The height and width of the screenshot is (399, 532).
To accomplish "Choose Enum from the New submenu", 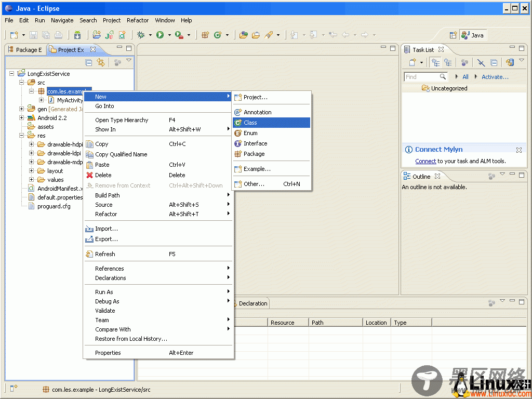I will (271, 133).
